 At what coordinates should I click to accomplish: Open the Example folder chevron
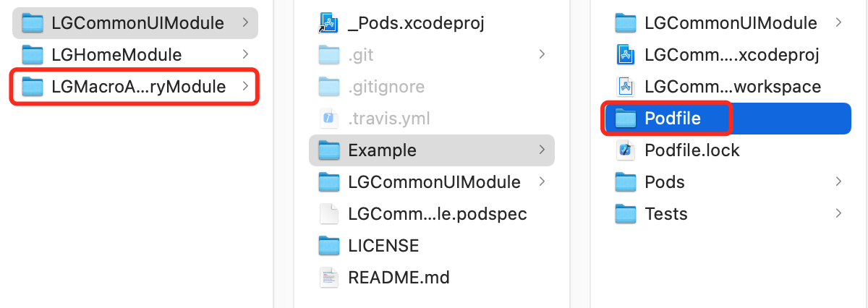(x=542, y=150)
